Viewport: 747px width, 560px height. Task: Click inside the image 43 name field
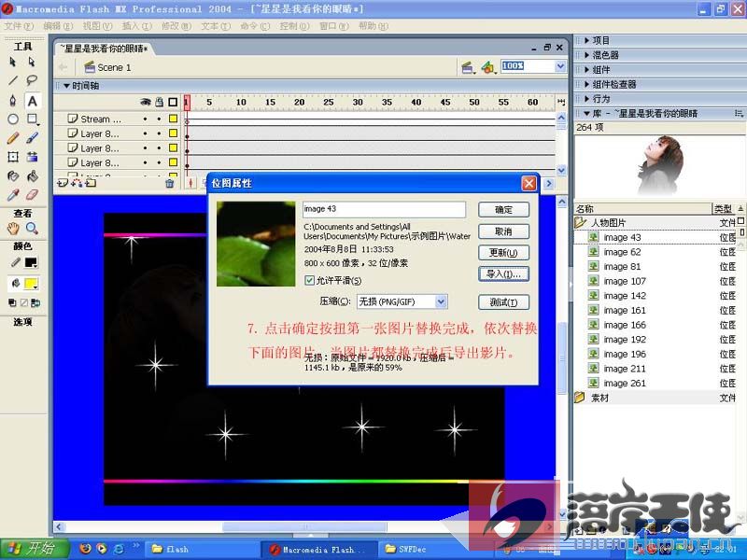point(384,209)
